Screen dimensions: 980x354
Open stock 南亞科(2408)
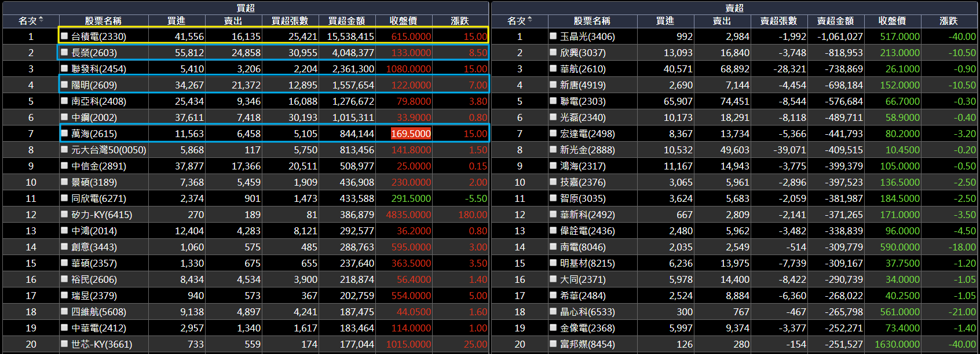(98, 101)
